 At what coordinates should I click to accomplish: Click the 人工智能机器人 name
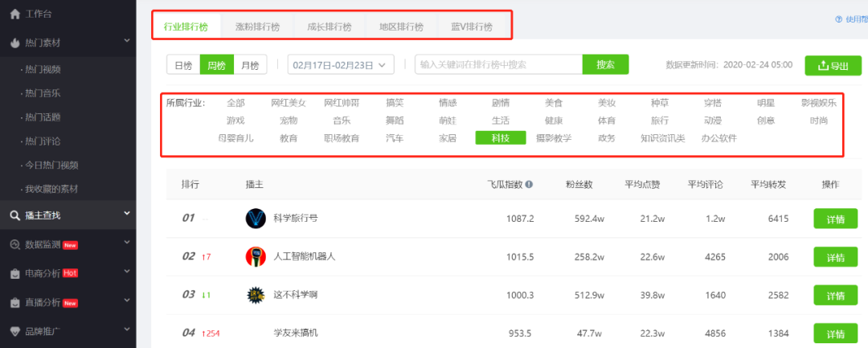click(305, 256)
